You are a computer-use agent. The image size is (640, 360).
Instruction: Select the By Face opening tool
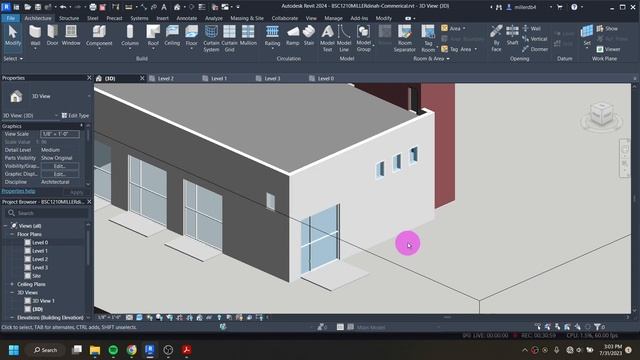[x=496, y=38]
